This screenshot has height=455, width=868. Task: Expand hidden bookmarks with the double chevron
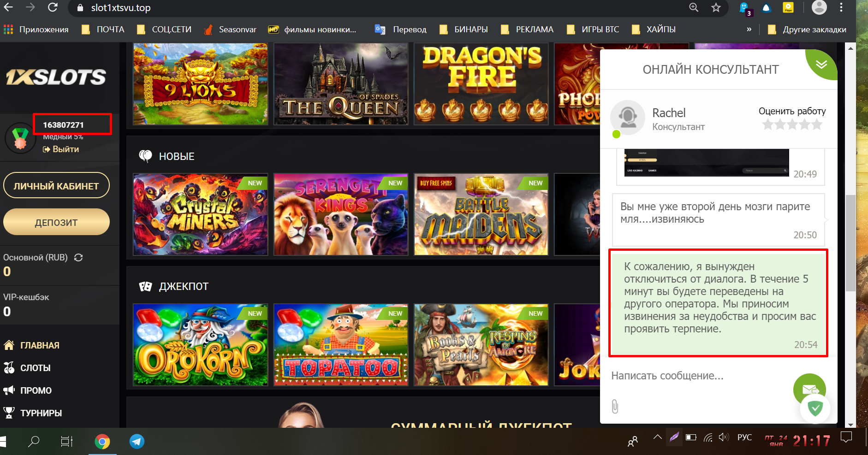pyautogui.click(x=749, y=30)
